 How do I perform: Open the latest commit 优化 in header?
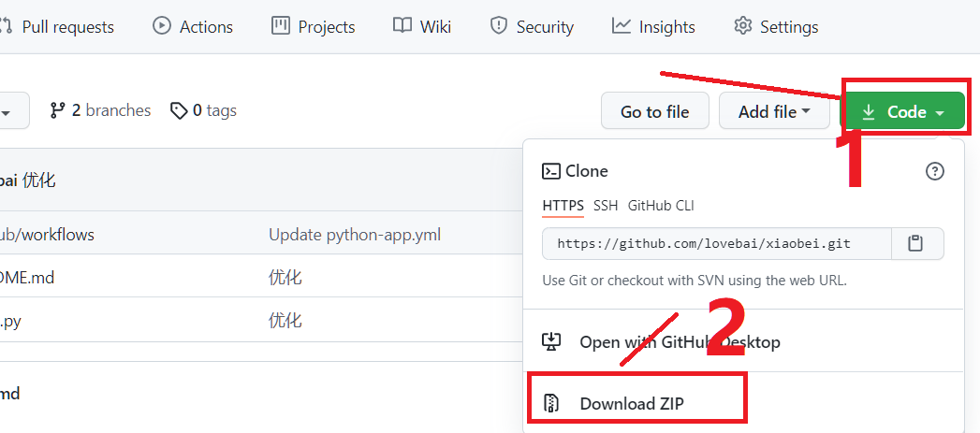tap(38, 181)
